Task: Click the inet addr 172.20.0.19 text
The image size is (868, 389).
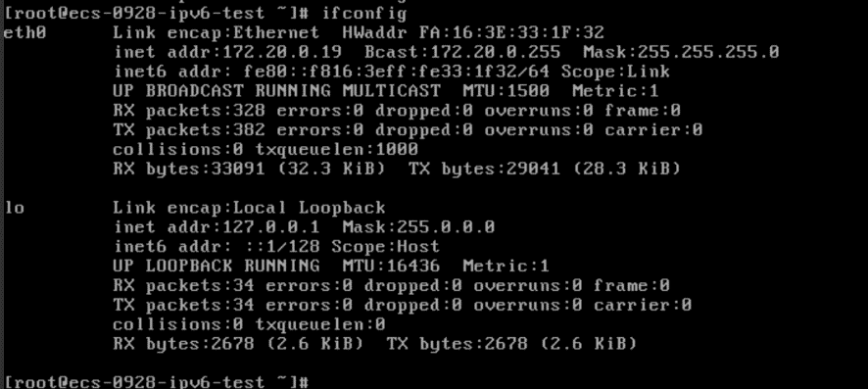Action: (x=227, y=53)
